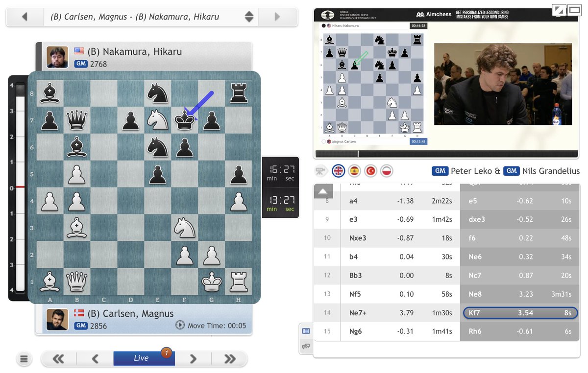The image size is (588, 373).
Task: Toggle the picture-in-picture window icon top right
Action: tap(574, 9)
